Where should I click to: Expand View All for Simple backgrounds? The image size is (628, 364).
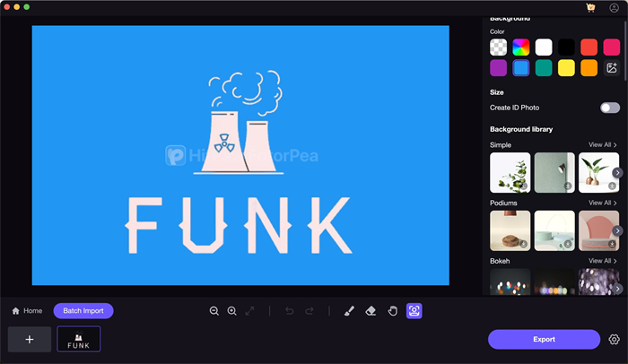[603, 144]
